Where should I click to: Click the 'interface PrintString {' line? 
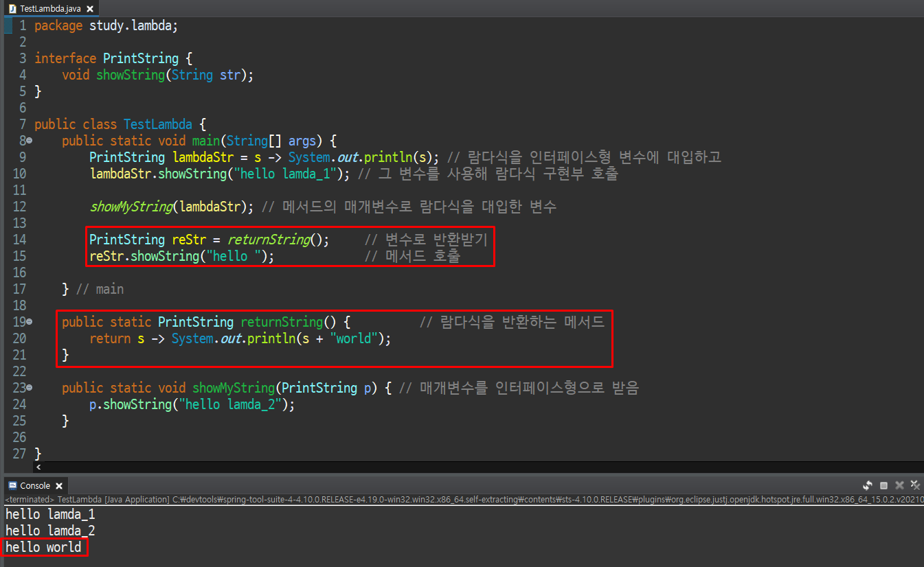[x=113, y=58]
